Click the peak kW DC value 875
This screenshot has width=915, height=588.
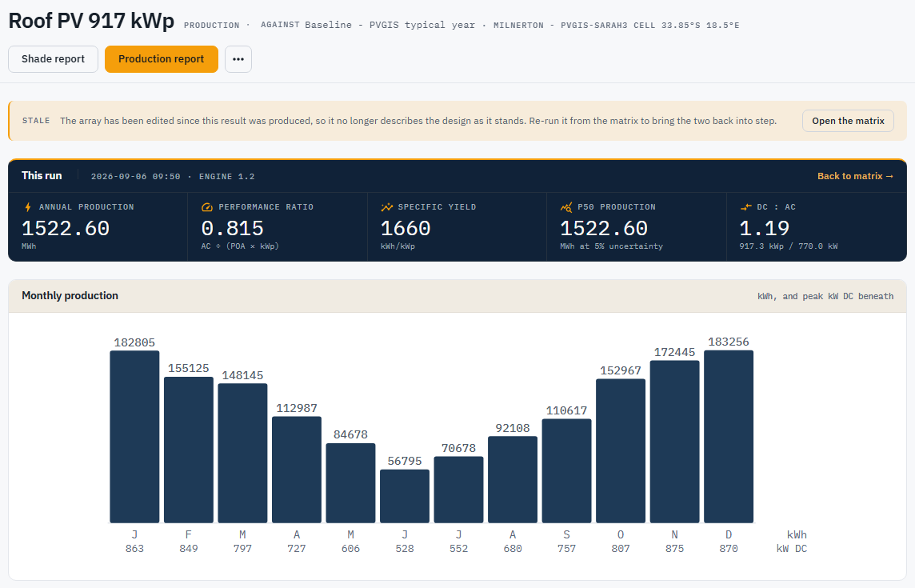[x=674, y=549]
